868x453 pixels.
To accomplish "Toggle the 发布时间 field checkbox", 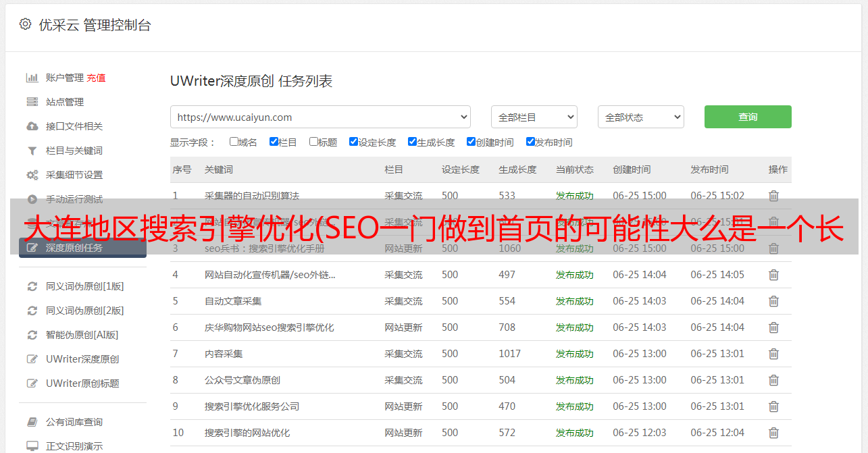I will (530, 142).
